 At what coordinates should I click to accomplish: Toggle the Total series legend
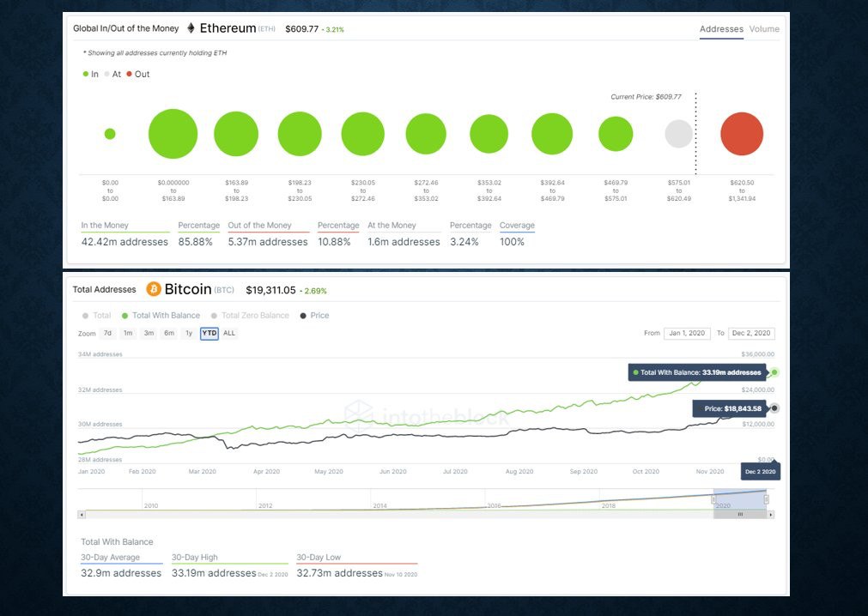[x=97, y=316]
